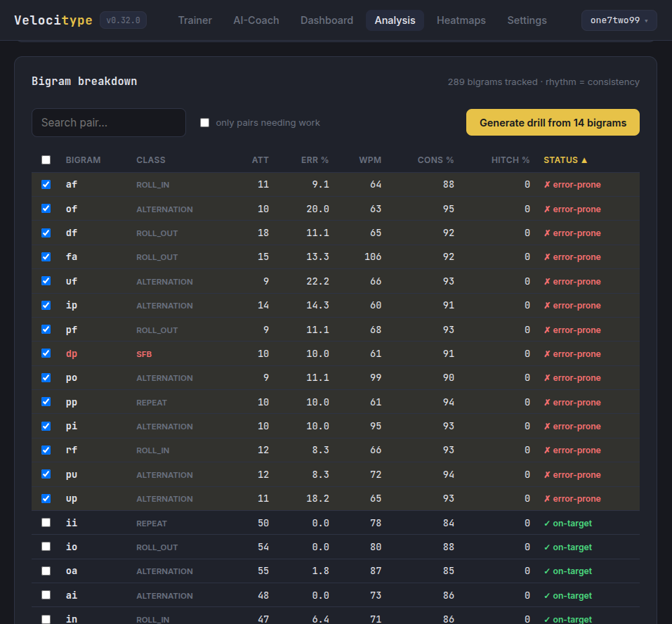Open Settings in top navigation
Image resolution: width=672 pixels, height=624 pixels.
point(527,20)
